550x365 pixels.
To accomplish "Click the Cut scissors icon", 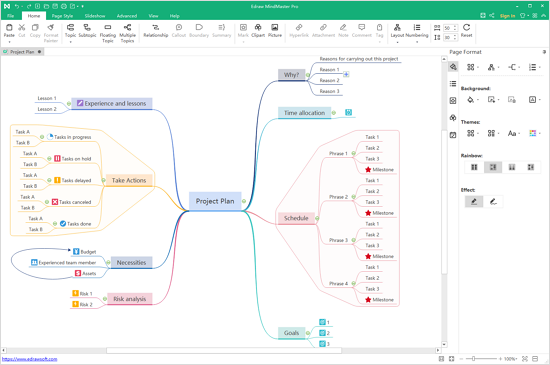I will tap(22, 27).
